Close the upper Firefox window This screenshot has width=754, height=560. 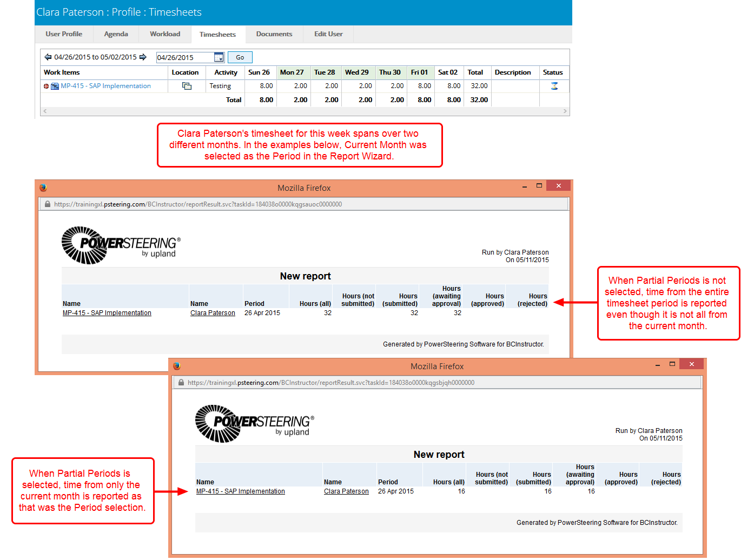558,186
